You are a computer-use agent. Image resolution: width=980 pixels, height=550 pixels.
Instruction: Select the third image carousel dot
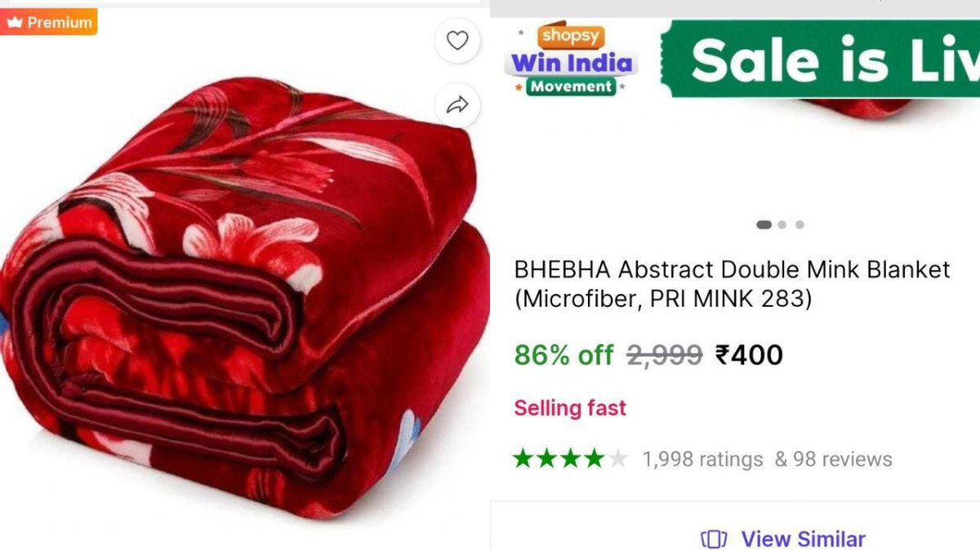point(800,224)
